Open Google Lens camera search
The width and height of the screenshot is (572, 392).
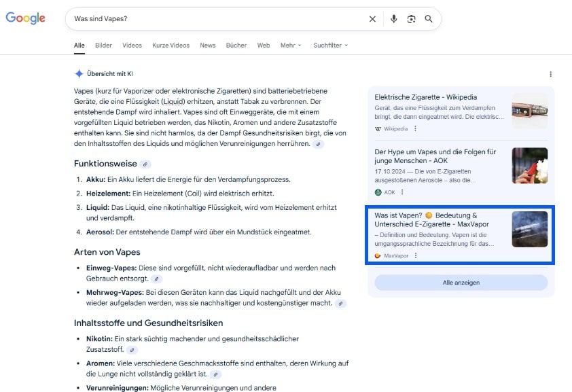click(412, 19)
